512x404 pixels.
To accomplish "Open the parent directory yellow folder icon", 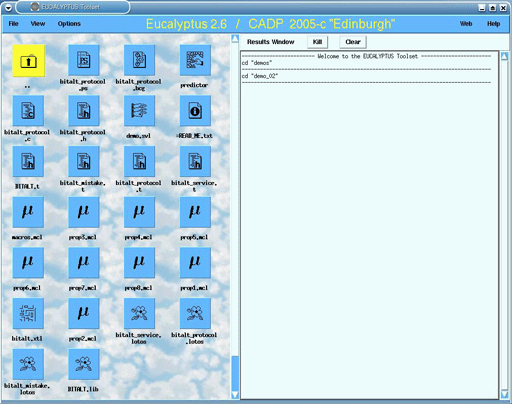I will pos(29,61).
